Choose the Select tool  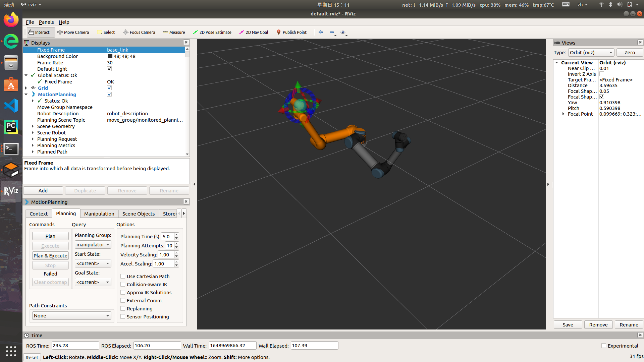pyautogui.click(x=106, y=32)
